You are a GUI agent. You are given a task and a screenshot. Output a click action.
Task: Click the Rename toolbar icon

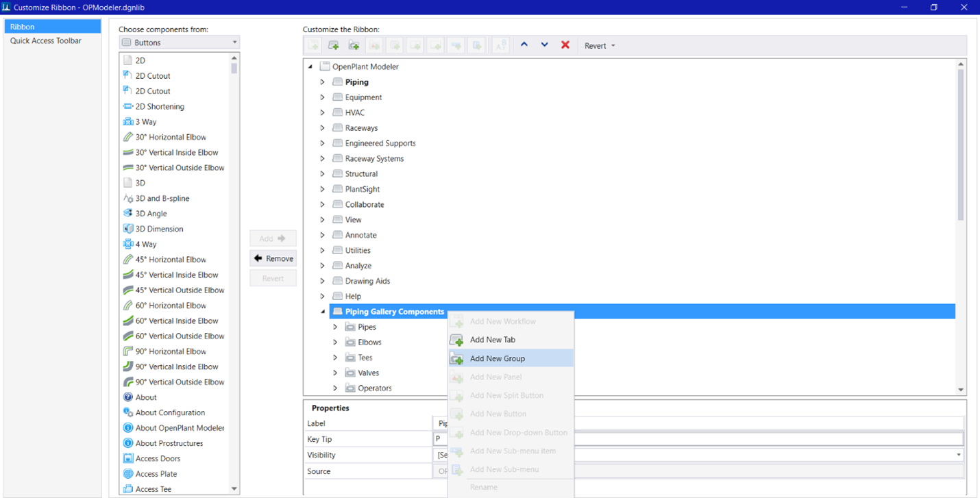coord(501,45)
